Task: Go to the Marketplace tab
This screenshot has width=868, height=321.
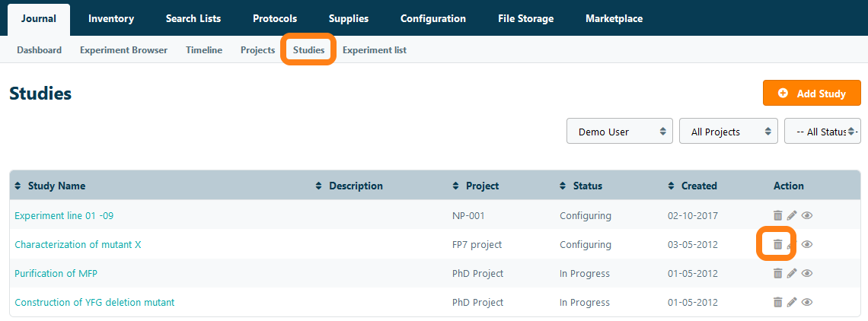Action: point(614,19)
